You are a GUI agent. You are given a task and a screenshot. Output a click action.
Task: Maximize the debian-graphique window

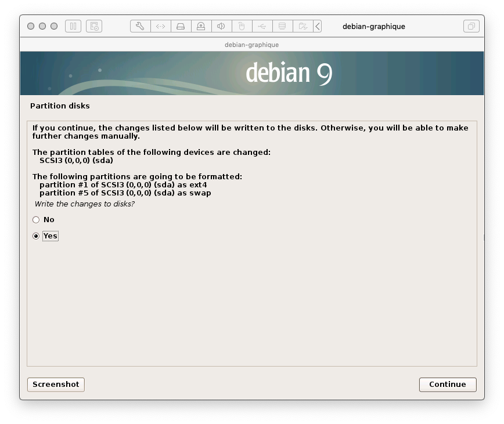[x=54, y=26]
